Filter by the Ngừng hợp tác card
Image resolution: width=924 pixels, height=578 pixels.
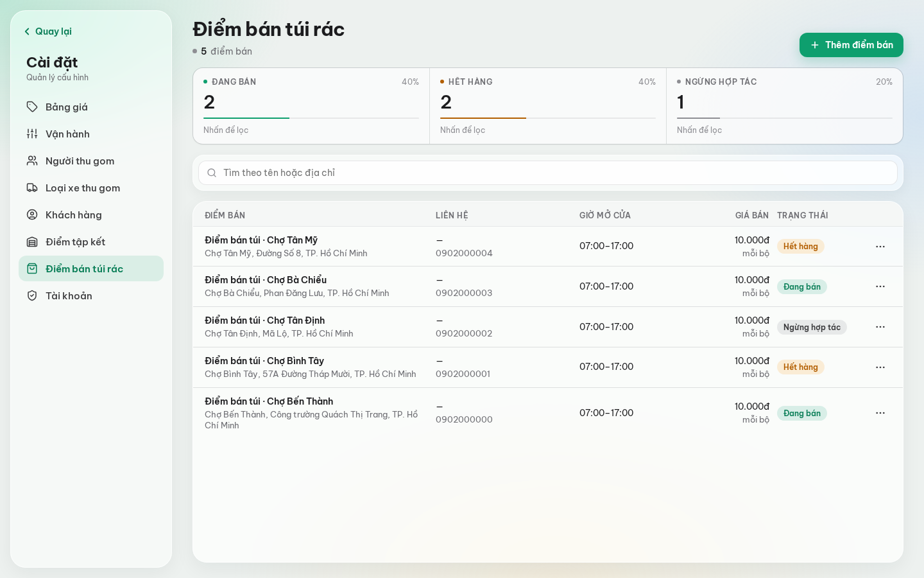tap(785, 106)
